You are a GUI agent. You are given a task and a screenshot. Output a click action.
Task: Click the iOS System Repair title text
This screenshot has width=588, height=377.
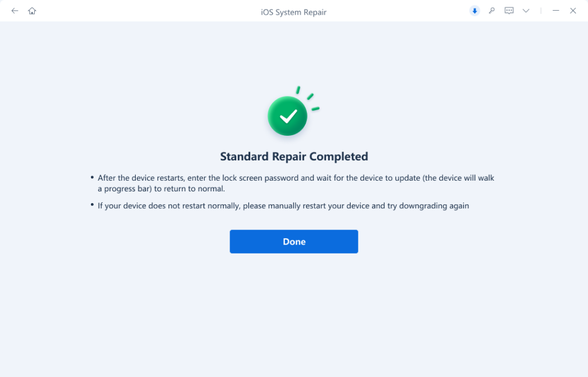click(293, 12)
